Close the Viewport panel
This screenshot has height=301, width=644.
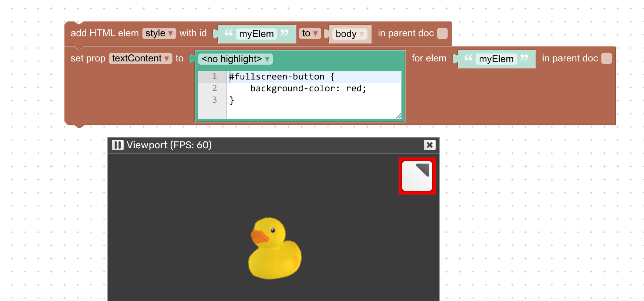tap(429, 145)
